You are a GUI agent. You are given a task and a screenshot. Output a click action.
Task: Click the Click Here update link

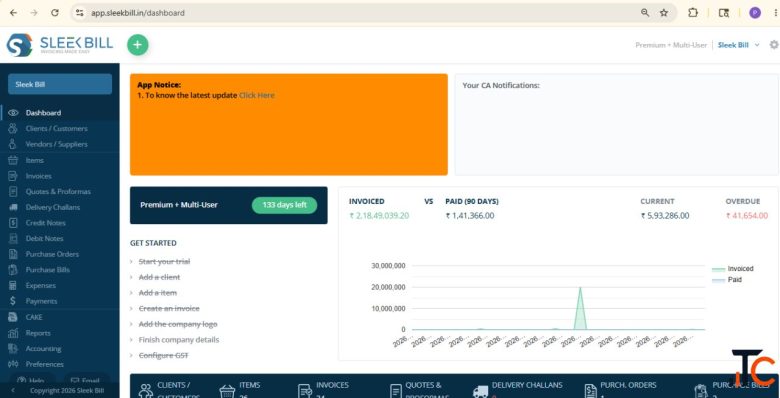[257, 96]
